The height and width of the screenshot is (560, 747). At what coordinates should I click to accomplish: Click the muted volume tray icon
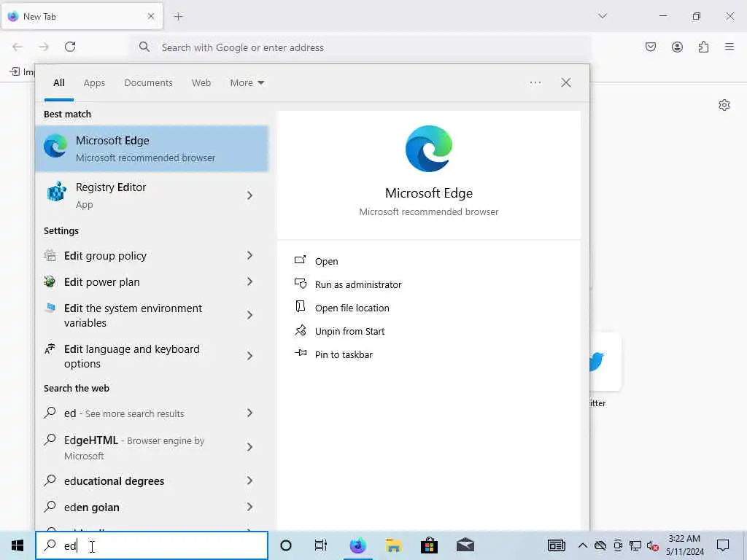tap(652, 545)
